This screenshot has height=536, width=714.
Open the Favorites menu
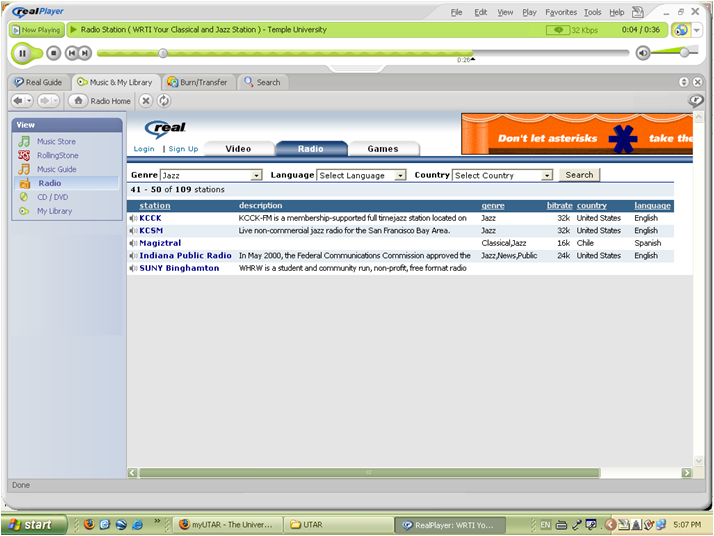coord(561,12)
